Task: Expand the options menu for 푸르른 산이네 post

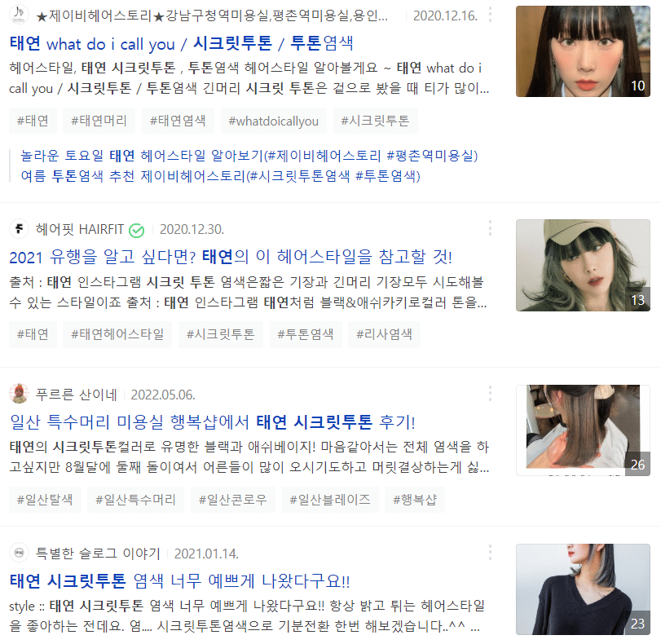Action: click(490, 394)
